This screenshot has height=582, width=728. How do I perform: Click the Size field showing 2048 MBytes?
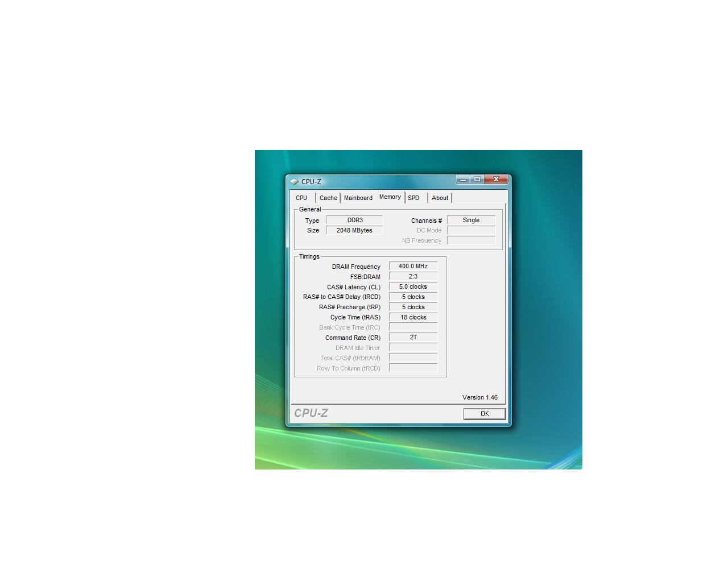354,230
